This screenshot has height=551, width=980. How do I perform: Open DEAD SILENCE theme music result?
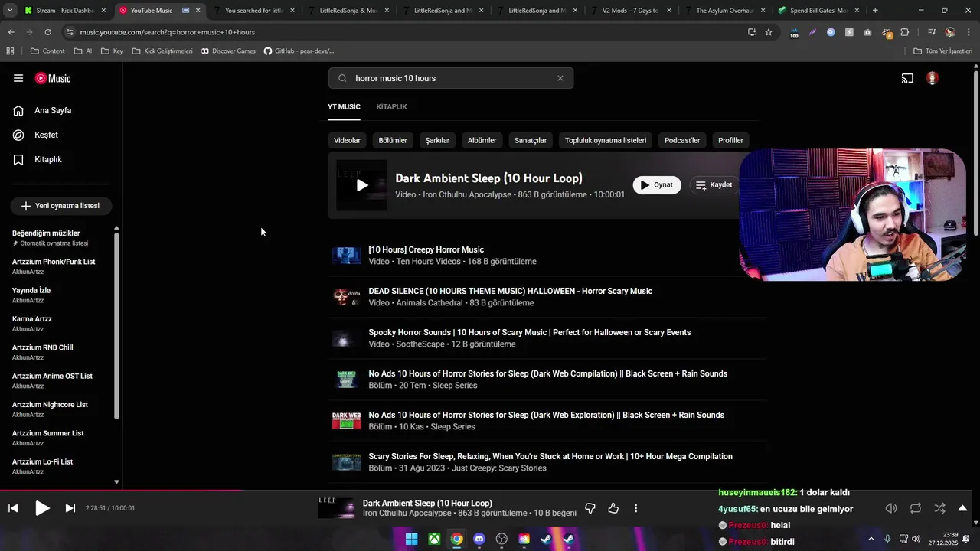click(510, 291)
